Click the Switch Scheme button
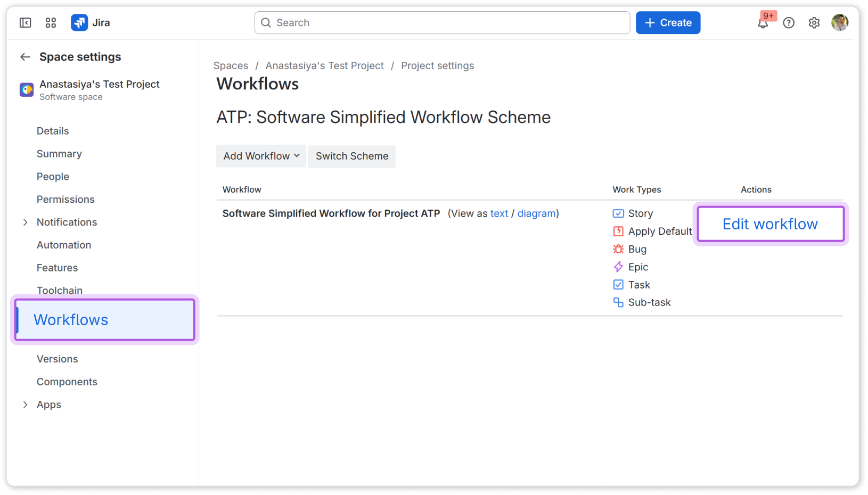Screen dimensions: 868x495 (x=352, y=156)
